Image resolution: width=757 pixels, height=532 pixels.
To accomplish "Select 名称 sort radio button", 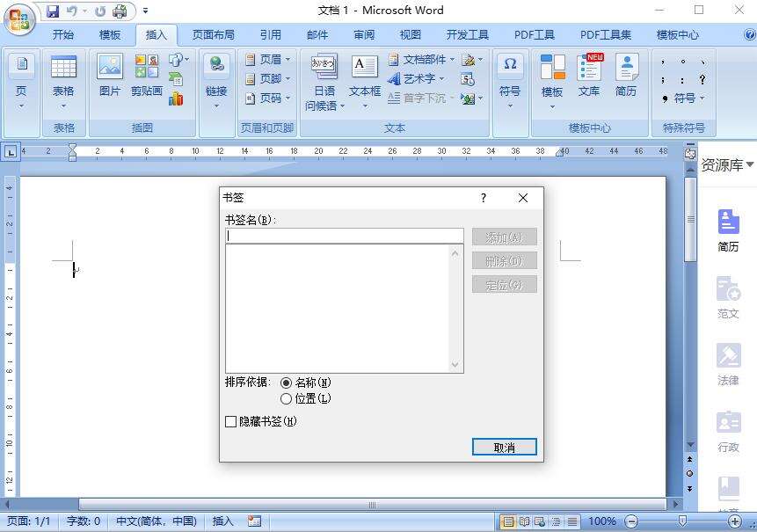I will coord(287,383).
